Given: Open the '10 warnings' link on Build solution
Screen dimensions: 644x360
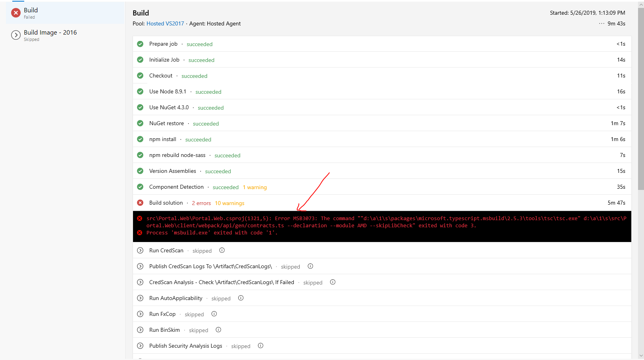Looking at the screenshot, I should (229, 203).
